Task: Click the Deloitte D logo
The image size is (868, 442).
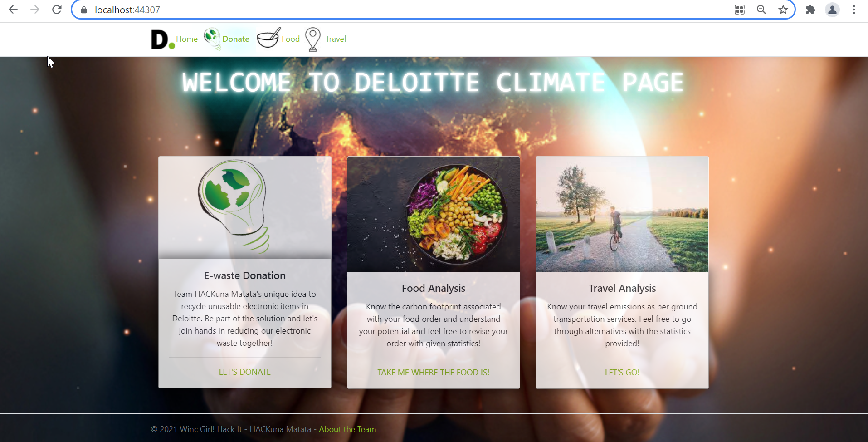Action: (162, 39)
